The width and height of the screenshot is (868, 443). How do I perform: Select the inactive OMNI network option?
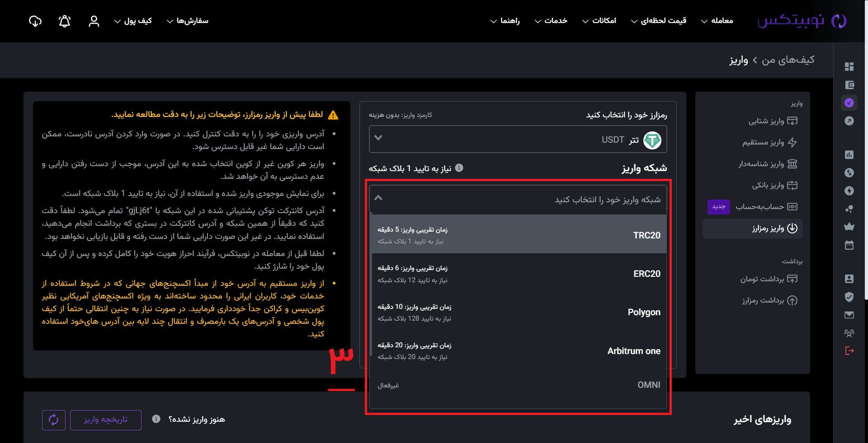[x=519, y=385]
